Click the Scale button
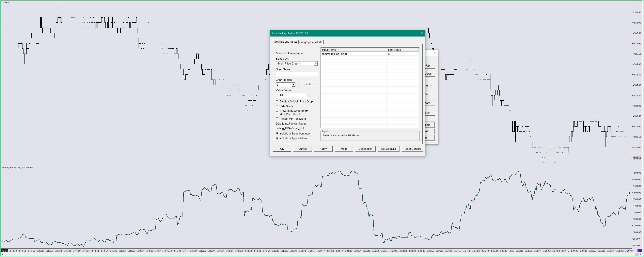Screen dimensions: 644x257 click(x=308, y=84)
